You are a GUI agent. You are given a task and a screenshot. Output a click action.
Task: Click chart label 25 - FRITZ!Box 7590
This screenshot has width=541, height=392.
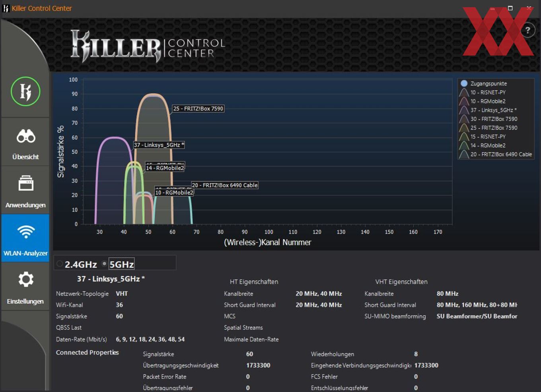[198, 109]
